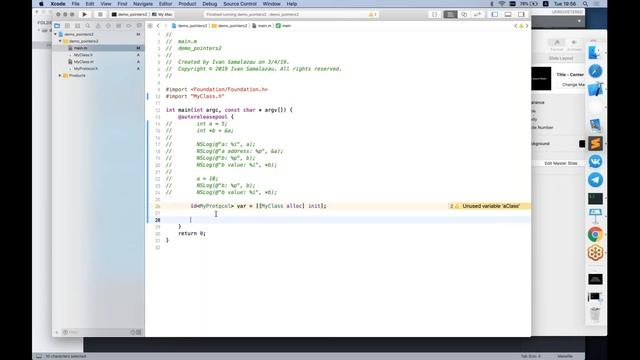This screenshot has height=360, width=640.
Task: Show the Debug navigator
Action: [x=118, y=26]
